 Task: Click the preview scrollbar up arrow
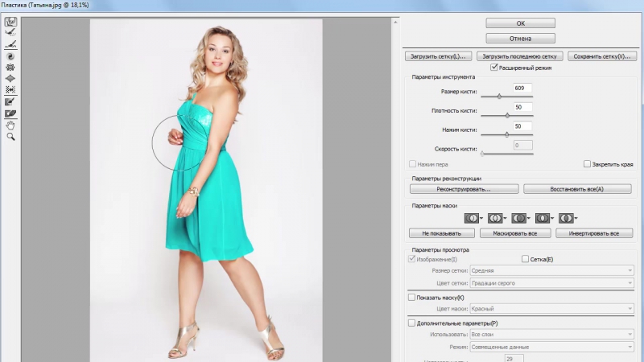[x=395, y=23]
